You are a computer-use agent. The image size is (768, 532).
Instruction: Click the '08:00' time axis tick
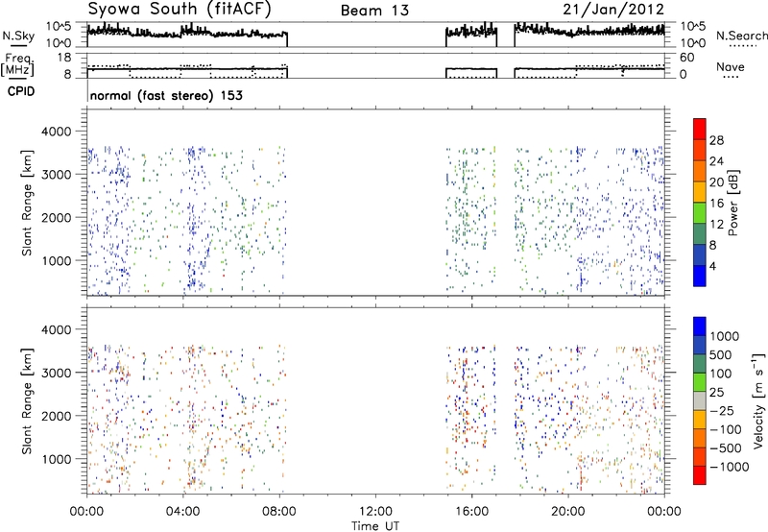[279, 512]
